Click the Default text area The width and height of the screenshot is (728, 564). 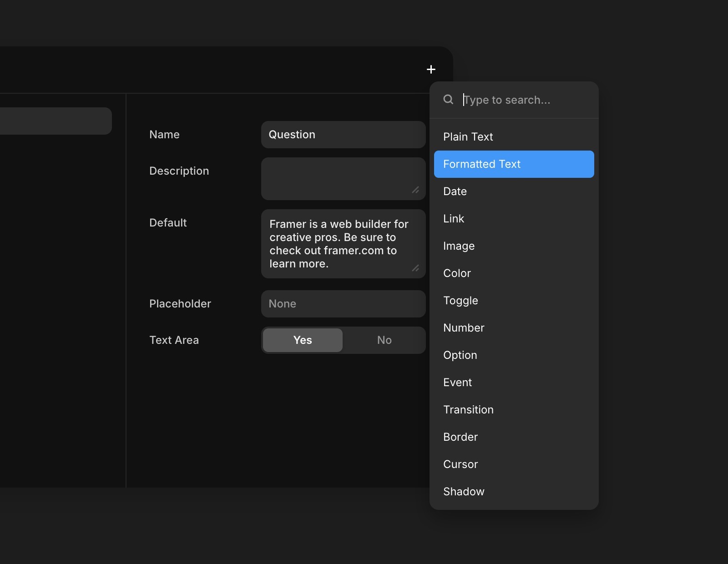[x=344, y=244]
